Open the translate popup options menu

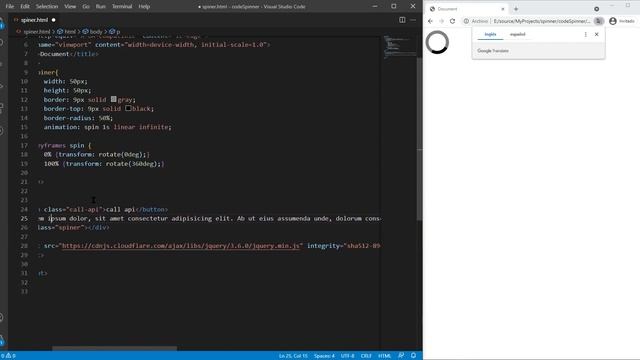pos(585,34)
